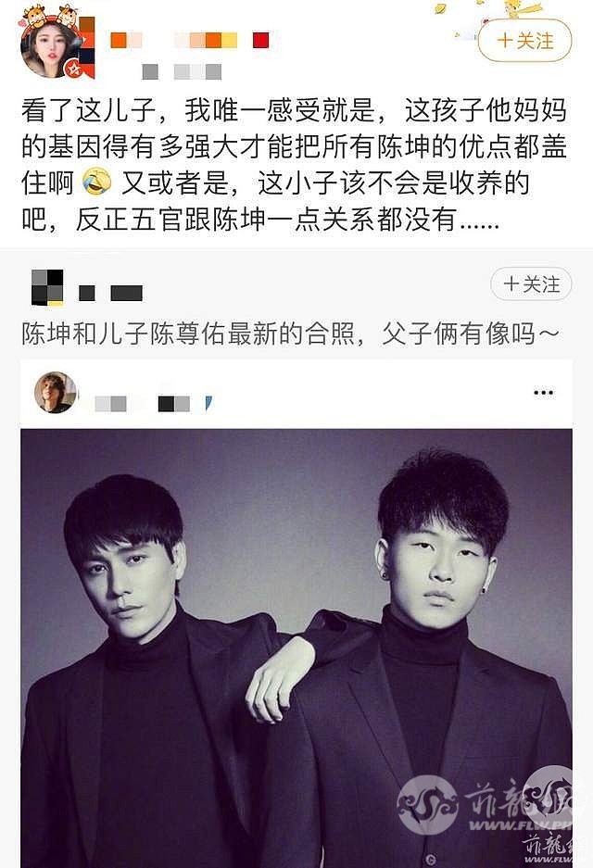This screenshot has width=593, height=868.
Task: View the black-and-white photo of two men
Action: coord(296,648)
